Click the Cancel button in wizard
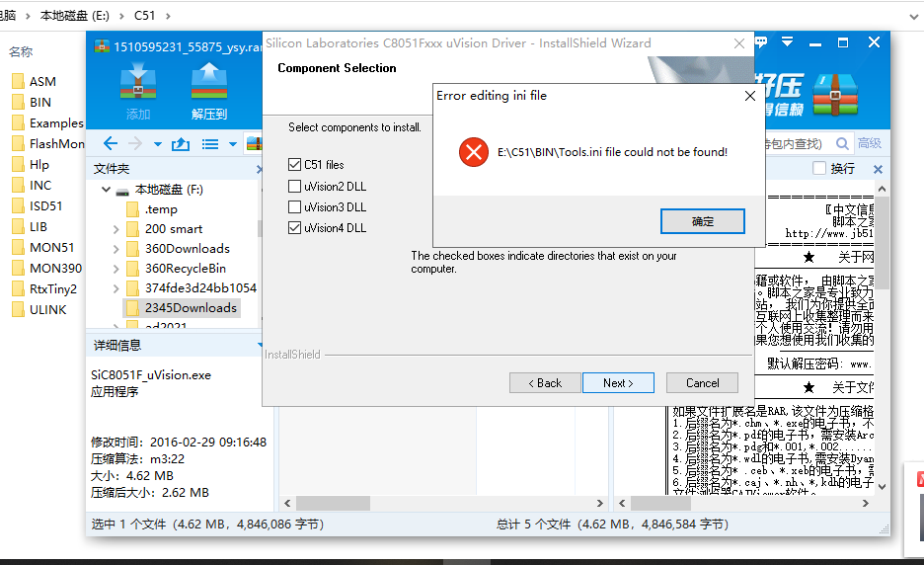The image size is (924, 565). [703, 383]
